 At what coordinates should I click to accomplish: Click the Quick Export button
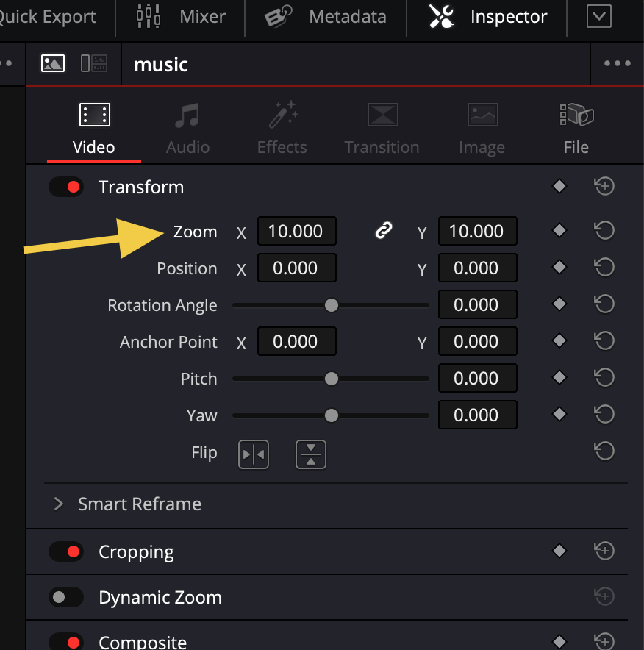pyautogui.click(x=48, y=17)
